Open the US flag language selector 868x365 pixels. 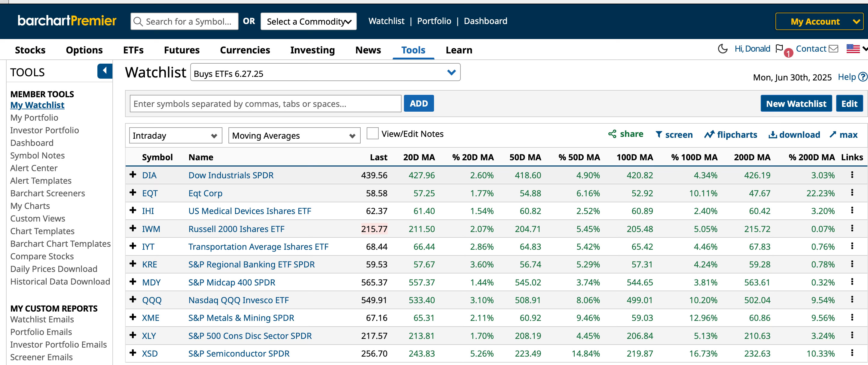853,49
